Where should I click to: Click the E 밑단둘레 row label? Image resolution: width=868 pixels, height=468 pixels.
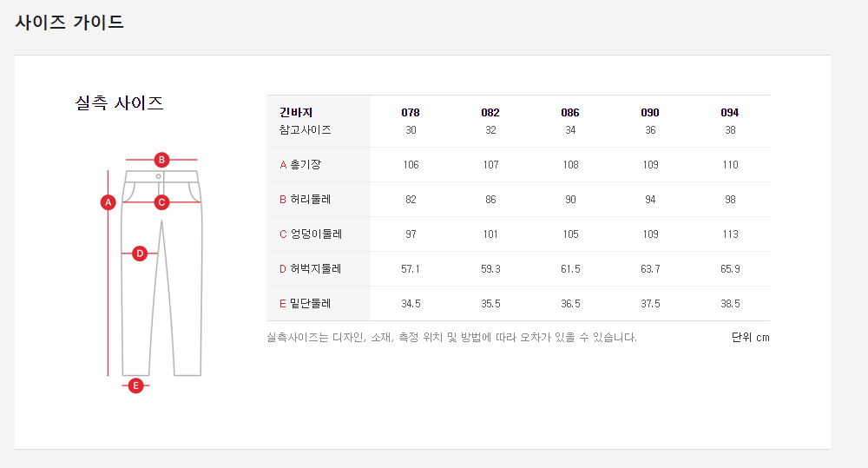click(305, 304)
